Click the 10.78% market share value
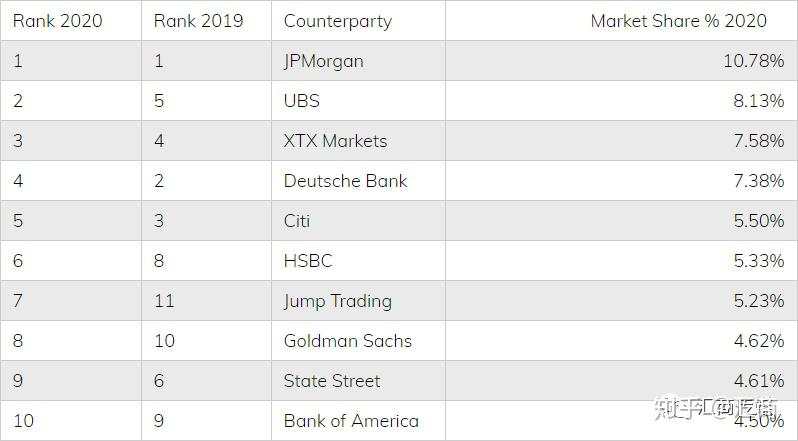The height and width of the screenshot is (441, 798). pos(754,61)
